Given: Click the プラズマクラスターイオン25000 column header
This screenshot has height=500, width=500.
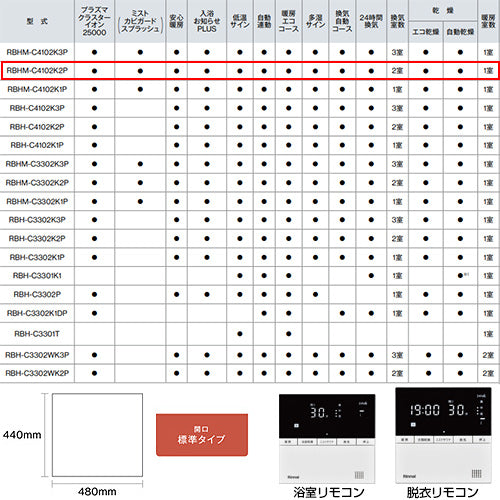Looking at the screenshot, I should pos(94,21).
